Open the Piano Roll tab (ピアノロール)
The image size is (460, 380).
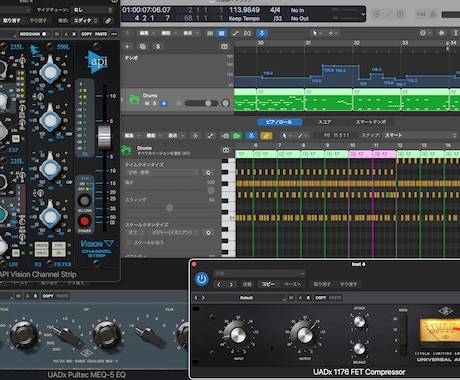(279, 122)
